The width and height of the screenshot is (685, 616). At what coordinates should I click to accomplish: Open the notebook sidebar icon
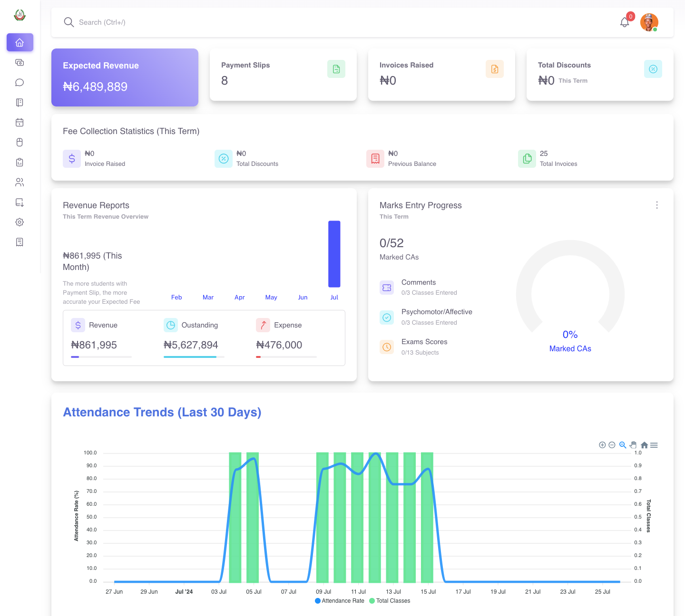20,102
